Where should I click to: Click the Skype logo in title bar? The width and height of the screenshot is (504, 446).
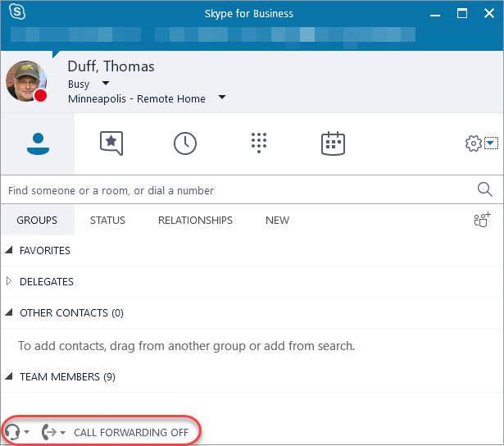click(17, 12)
